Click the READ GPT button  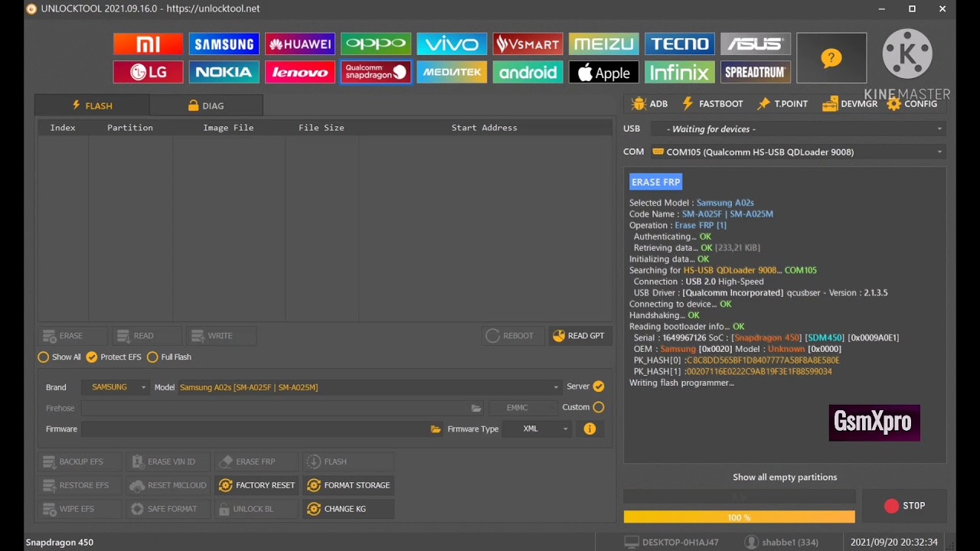coord(580,336)
